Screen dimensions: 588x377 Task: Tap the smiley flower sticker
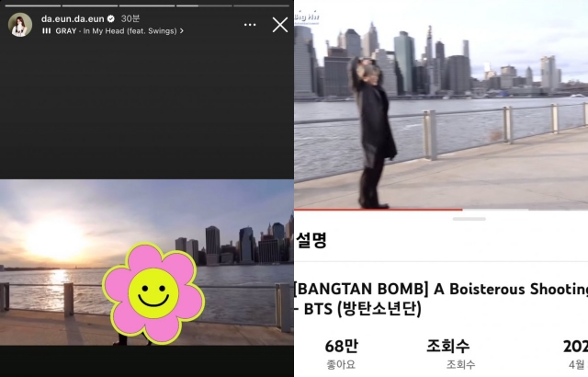point(152,292)
